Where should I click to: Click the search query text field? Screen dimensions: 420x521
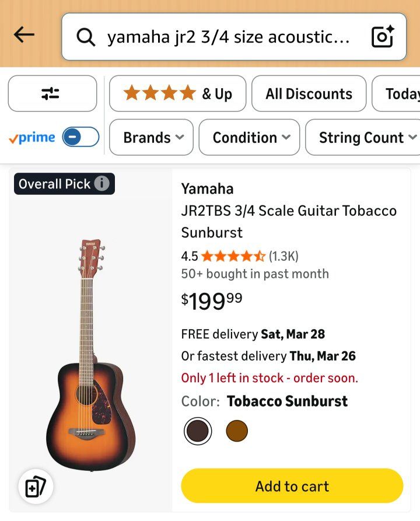point(229,37)
